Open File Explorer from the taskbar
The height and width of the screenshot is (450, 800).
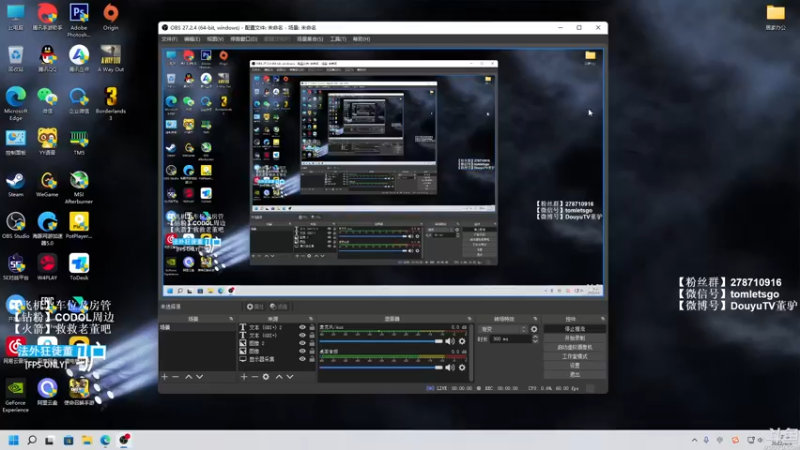pyautogui.click(x=87, y=440)
